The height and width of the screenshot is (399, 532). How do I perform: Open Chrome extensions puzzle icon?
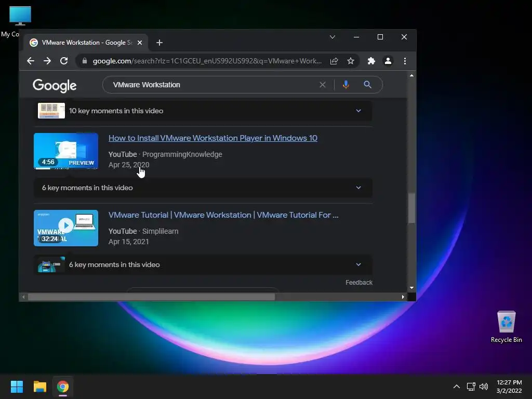click(x=371, y=61)
